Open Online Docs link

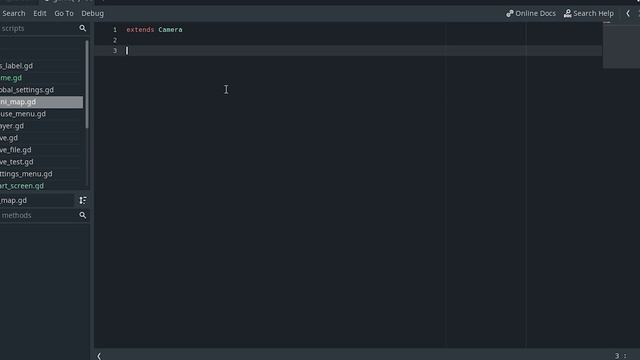coord(531,13)
